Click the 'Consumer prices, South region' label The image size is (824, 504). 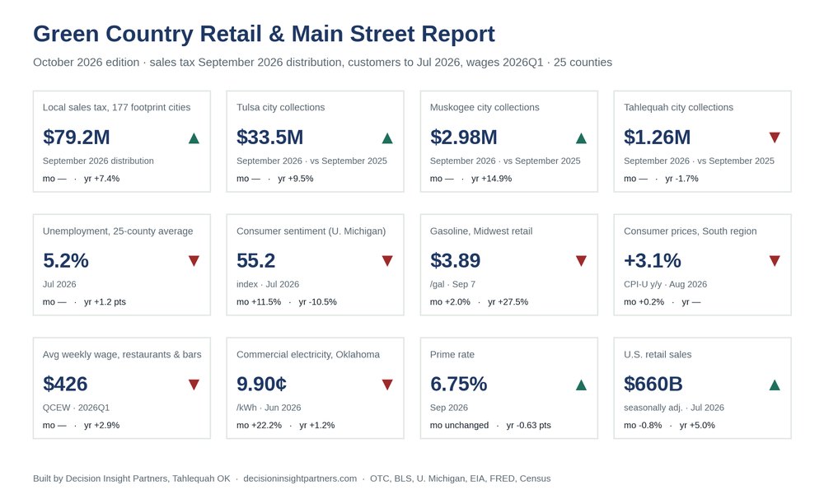tap(690, 231)
